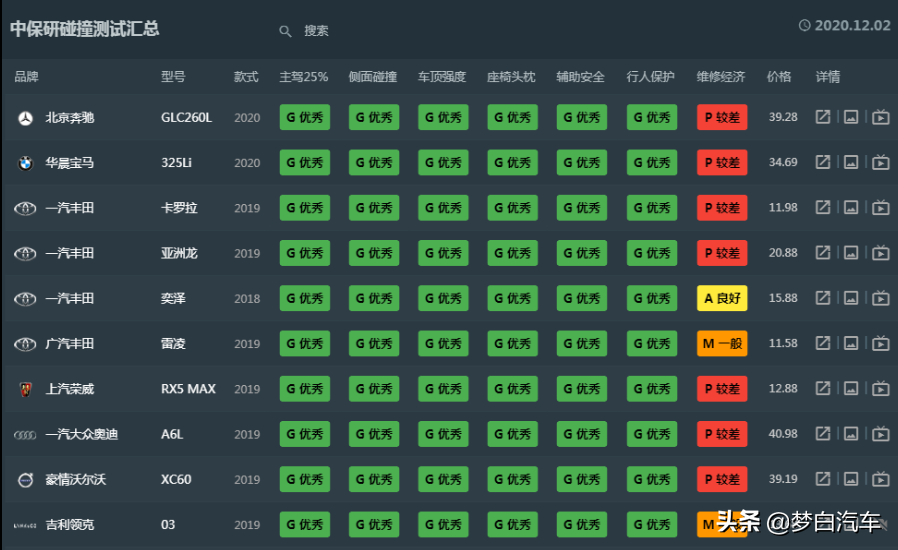Open video icon for XC60 row

click(880, 479)
